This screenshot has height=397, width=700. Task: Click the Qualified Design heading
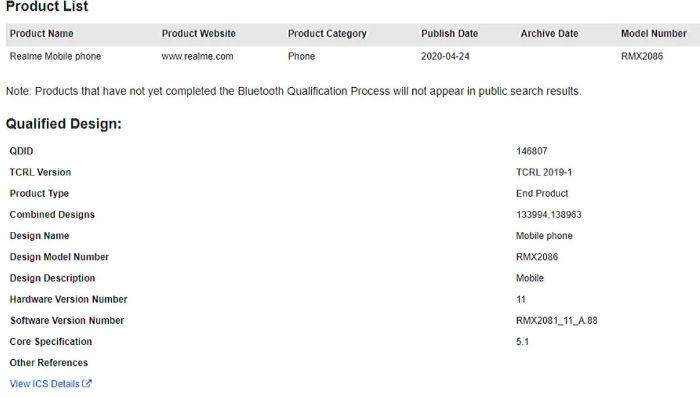click(x=63, y=124)
